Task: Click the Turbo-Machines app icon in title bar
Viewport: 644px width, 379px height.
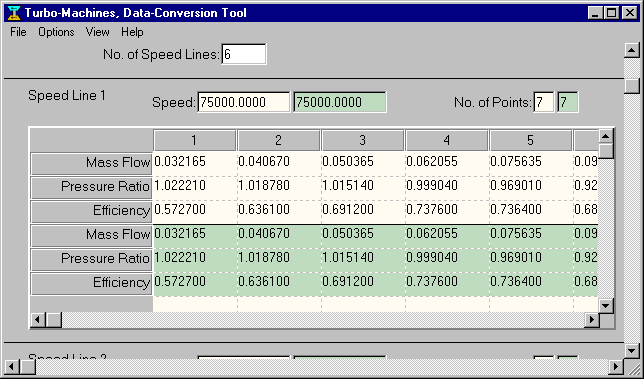Action: pos(14,13)
